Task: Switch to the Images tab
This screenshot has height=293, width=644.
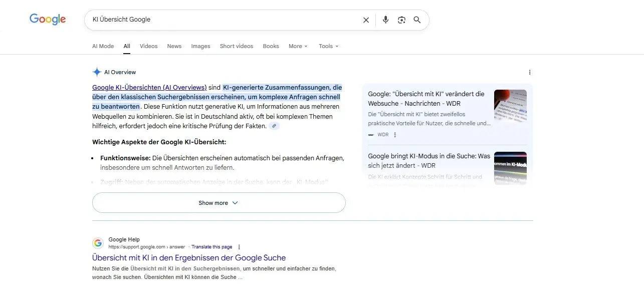Action: click(x=200, y=46)
